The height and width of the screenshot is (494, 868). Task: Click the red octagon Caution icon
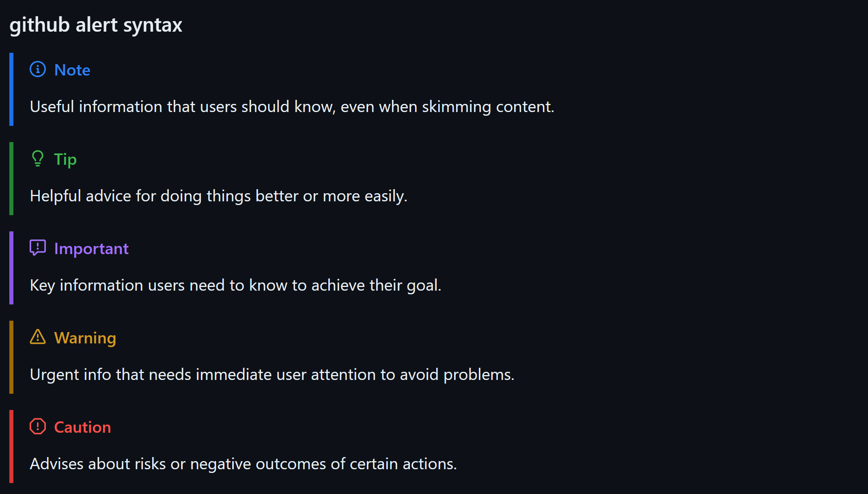[38, 426]
